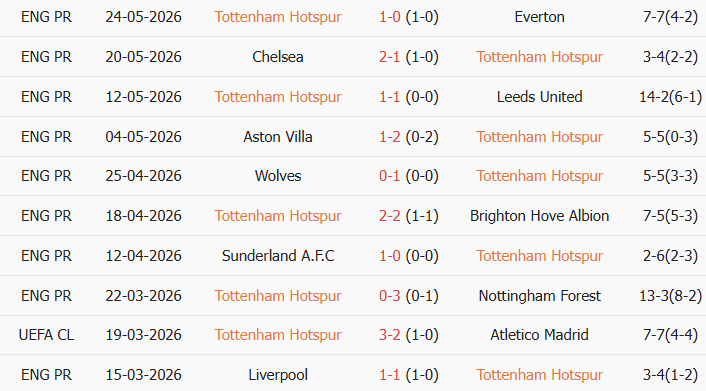Image resolution: width=706 pixels, height=391 pixels.
Task: Open Sunderland A.F.C team page
Action: pos(278,256)
